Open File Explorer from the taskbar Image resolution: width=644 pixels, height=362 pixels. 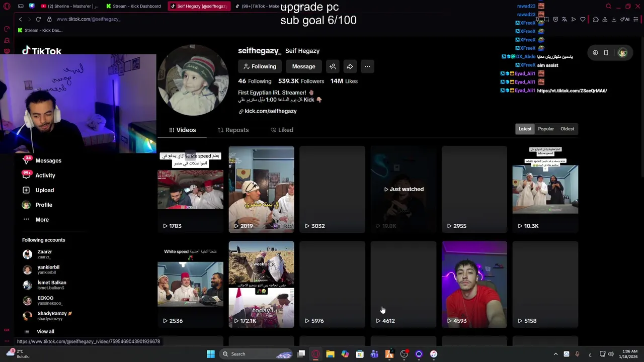(x=330, y=354)
